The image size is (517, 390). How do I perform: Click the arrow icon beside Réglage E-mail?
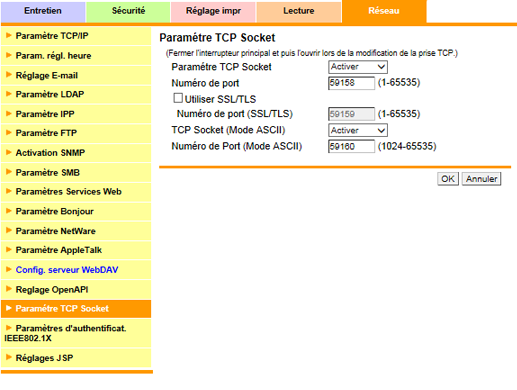tap(9, 75)
